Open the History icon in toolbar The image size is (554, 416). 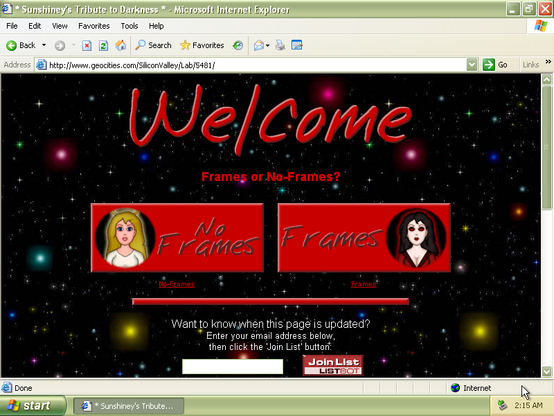[x=238, y=45]
